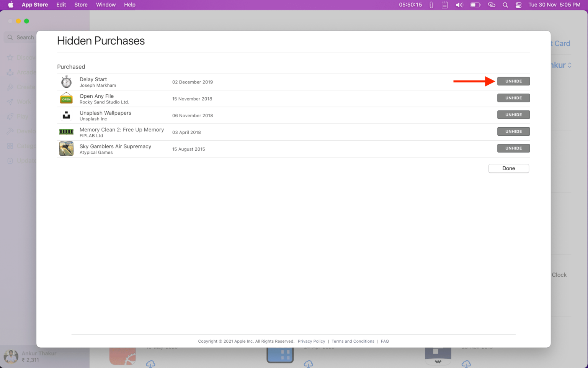Click the linked-rings icon in the menu bar
588x368 pixels.
[492, 5]
